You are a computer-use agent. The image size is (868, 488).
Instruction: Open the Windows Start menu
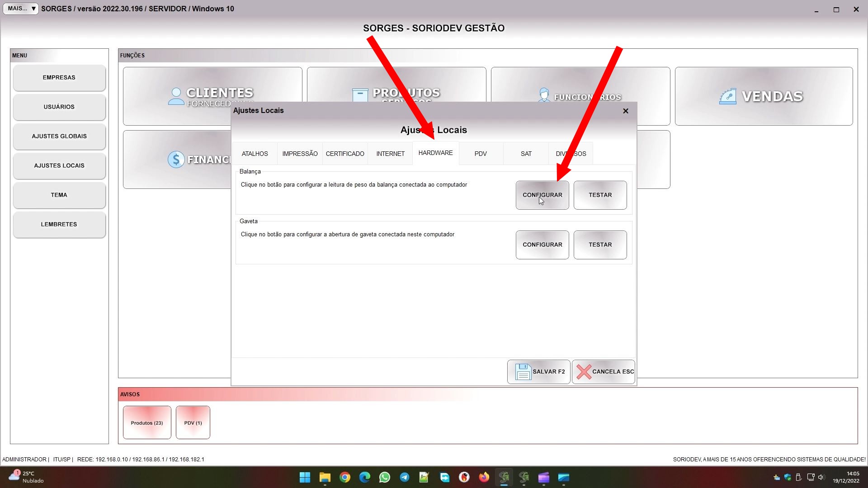(305, 478)
